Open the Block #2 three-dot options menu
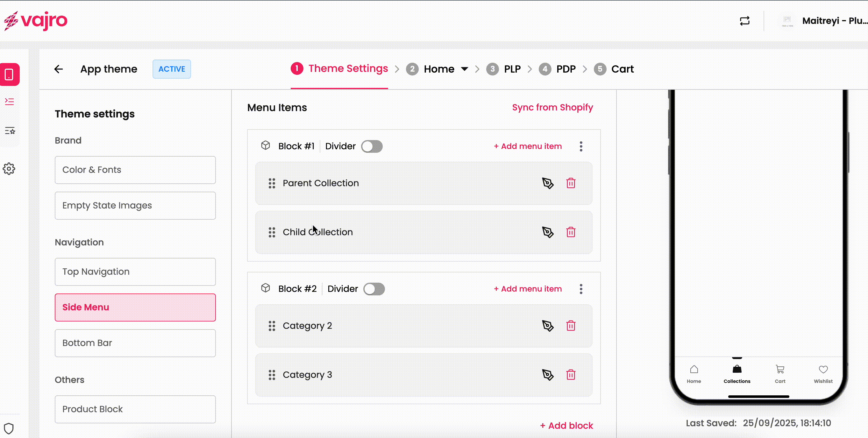 point(581,289)
